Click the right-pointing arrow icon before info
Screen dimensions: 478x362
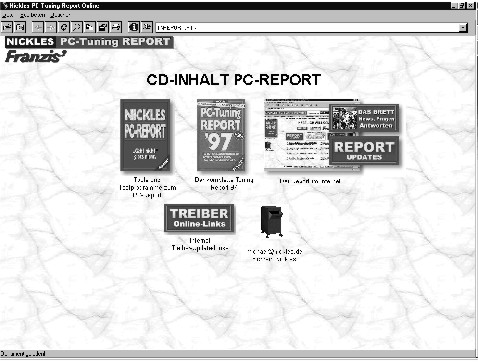[x=116, y=27]
